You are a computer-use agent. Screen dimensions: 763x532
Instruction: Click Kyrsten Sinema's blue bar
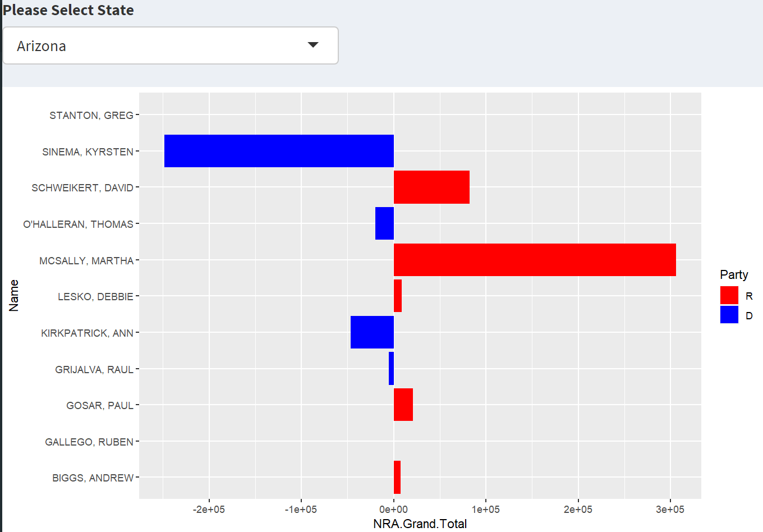coord(279,151)
